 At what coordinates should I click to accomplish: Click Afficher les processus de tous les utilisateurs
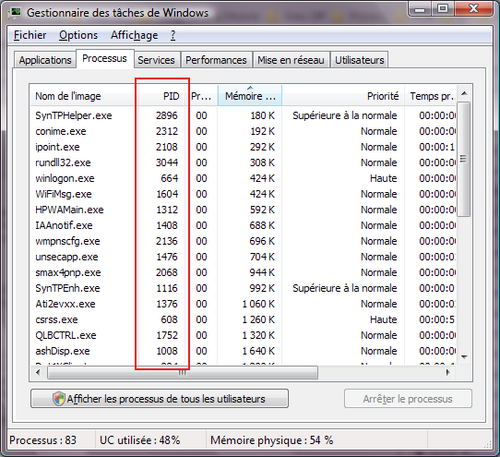click(159, 399)
